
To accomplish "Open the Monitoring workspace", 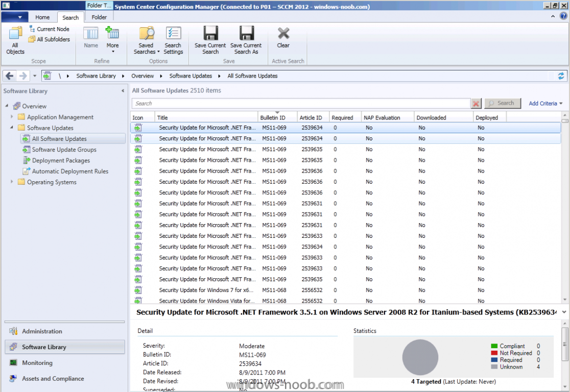I will pos(65,362).
